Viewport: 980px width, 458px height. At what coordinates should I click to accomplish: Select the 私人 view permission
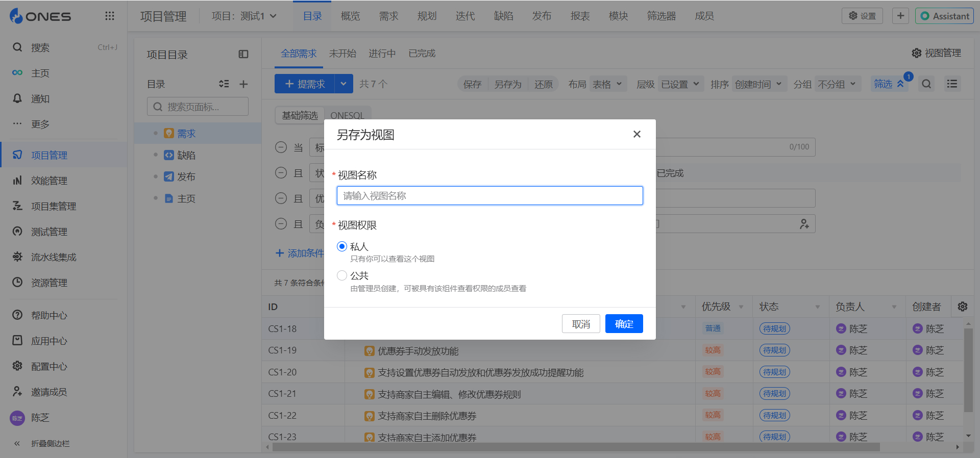pos(342,246)
